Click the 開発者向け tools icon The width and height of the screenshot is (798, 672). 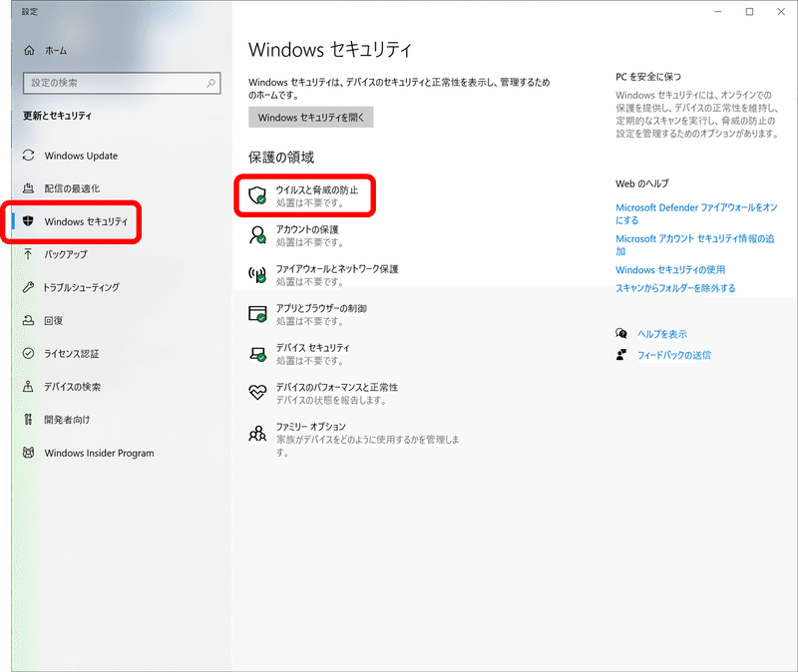29,419
